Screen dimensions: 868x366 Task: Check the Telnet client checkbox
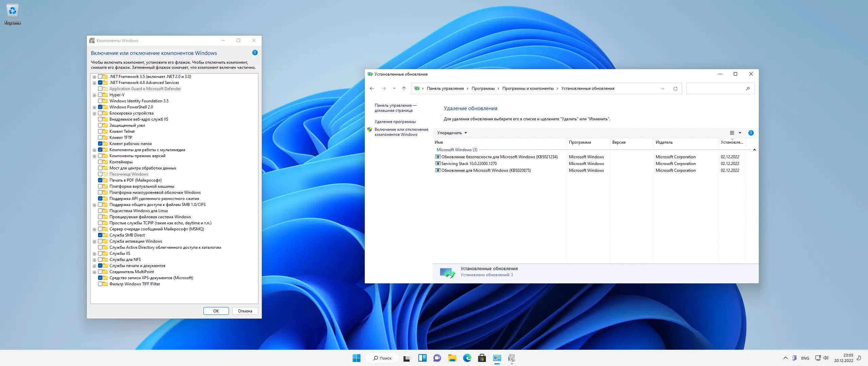point(100,131)
